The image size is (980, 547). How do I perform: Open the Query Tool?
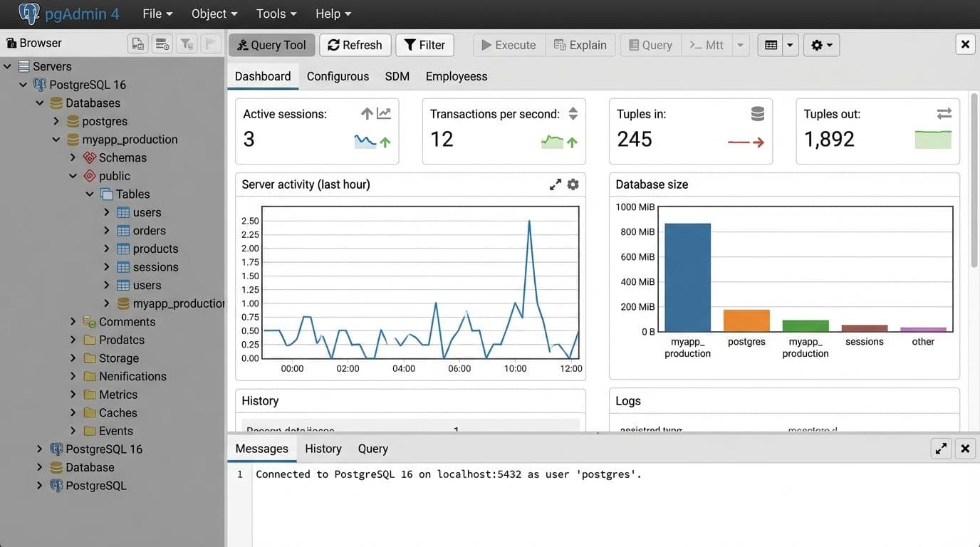point(271,44)
